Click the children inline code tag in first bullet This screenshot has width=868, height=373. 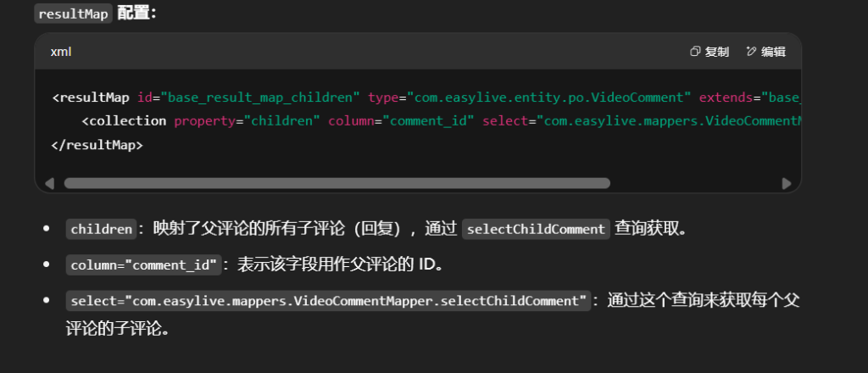[x=101, y=229]
